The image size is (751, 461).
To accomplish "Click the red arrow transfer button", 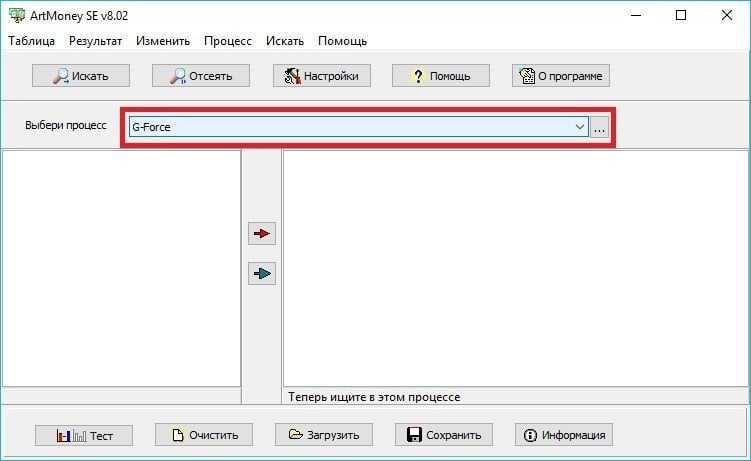I will (x=262, y=234).
